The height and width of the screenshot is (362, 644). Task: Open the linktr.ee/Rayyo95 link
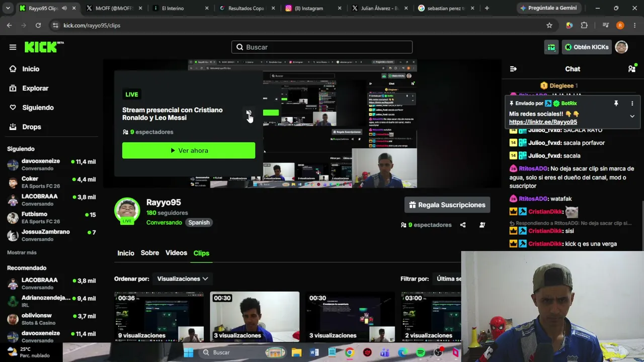click(x=543, y=122)
